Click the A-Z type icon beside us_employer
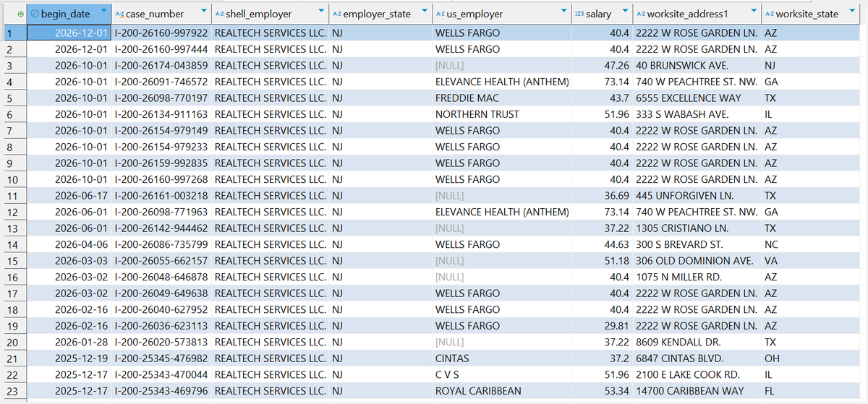This screenshot has height=404, width=868. click(441, 14)
